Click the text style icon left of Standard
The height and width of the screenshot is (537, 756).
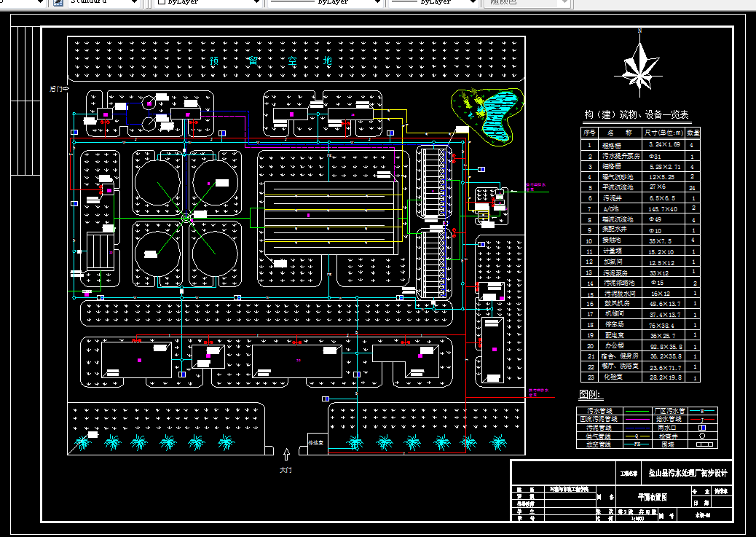[58, 2]
